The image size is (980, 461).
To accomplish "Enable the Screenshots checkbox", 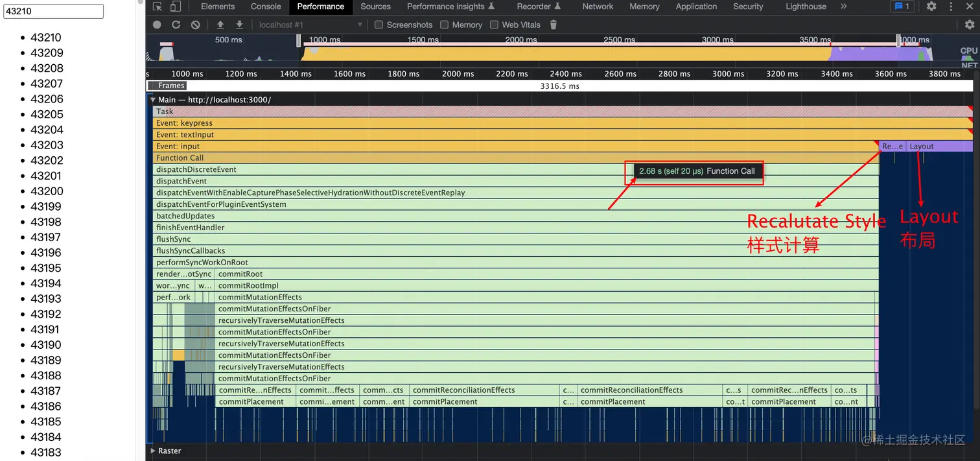I will 379,25.
